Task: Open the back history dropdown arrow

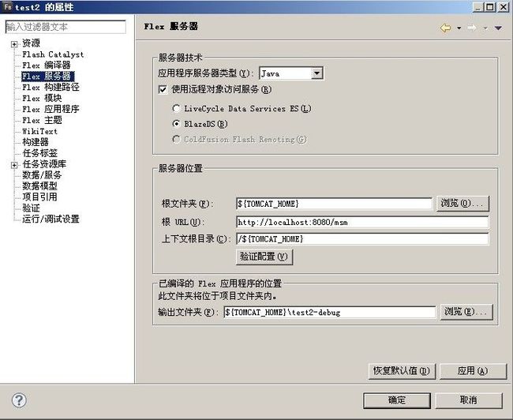Action: click(459, 28)
